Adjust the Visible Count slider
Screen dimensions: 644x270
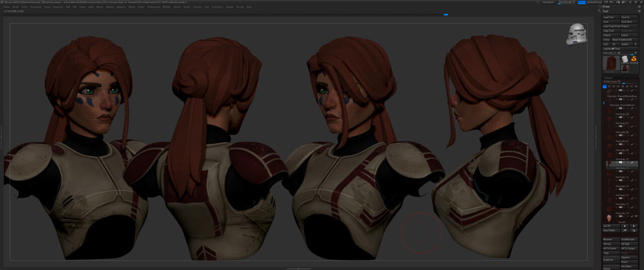tap(620, 82)
